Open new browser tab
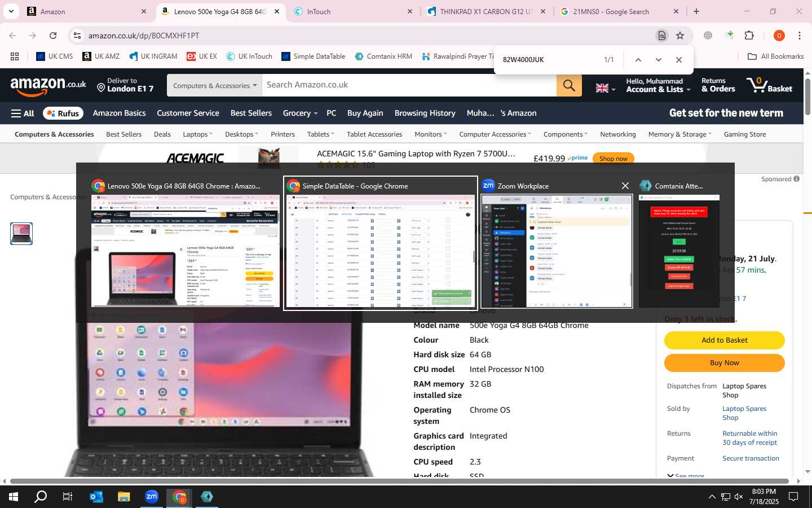This screenshot has width=812, height=508. coord(696,11)
